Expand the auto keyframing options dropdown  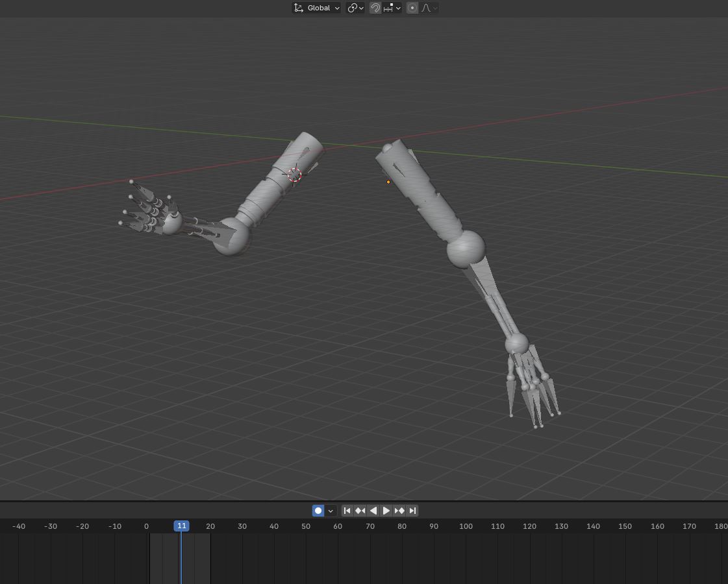click(x=331, y=511)
